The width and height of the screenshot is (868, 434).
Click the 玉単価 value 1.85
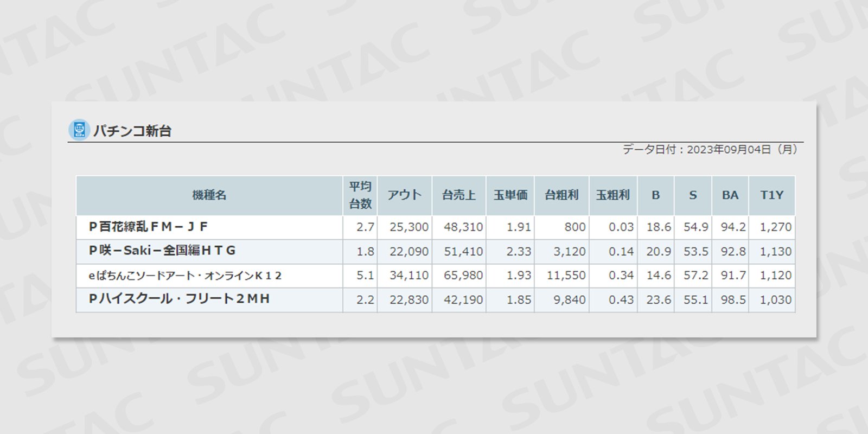tap(519, 300)
